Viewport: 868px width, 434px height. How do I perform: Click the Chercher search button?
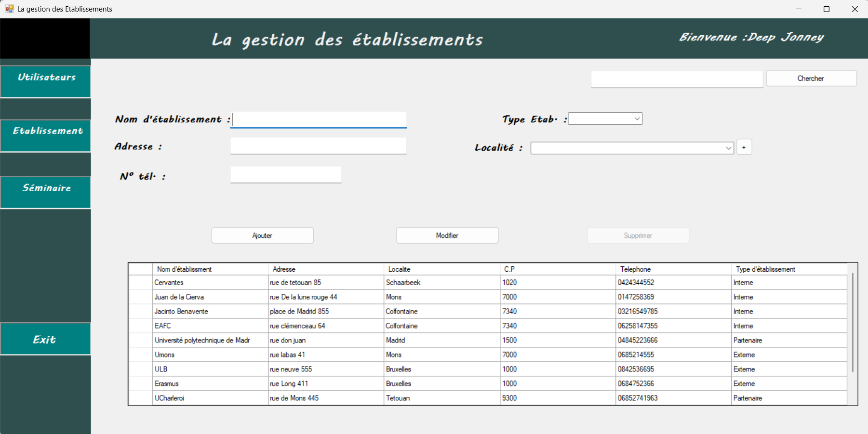pos(811,78)
